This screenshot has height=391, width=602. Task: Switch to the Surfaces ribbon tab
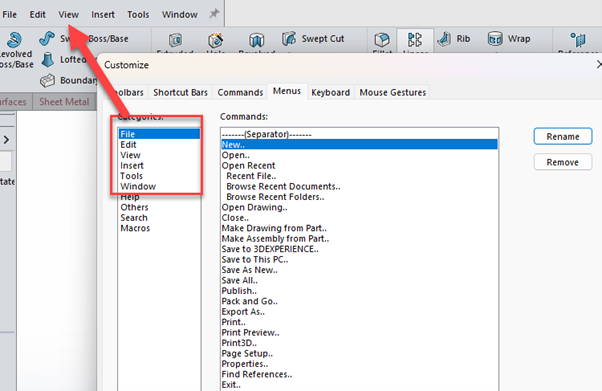[x=13, y=102]
